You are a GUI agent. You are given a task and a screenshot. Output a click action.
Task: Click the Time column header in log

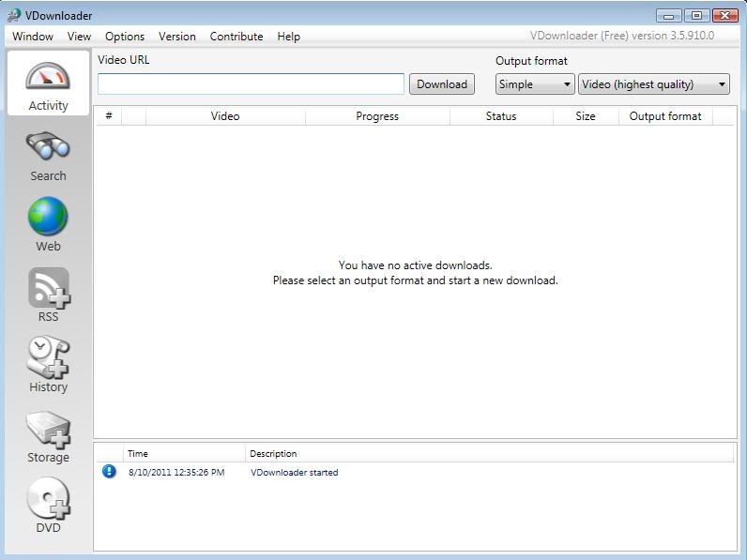[x=184, y=453]
